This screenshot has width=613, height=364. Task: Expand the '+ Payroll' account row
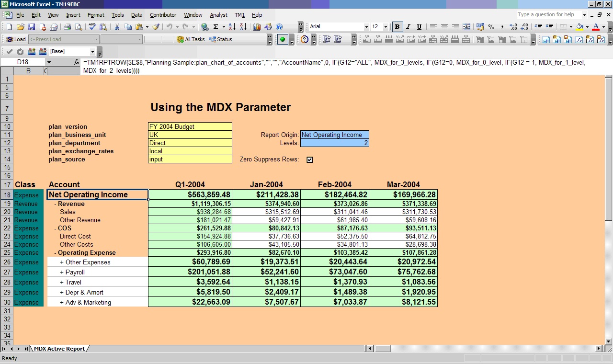[72, 273]
